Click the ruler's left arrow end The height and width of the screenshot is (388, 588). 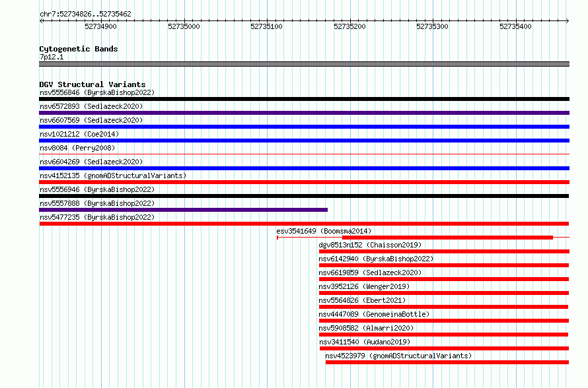click(41, 20)
